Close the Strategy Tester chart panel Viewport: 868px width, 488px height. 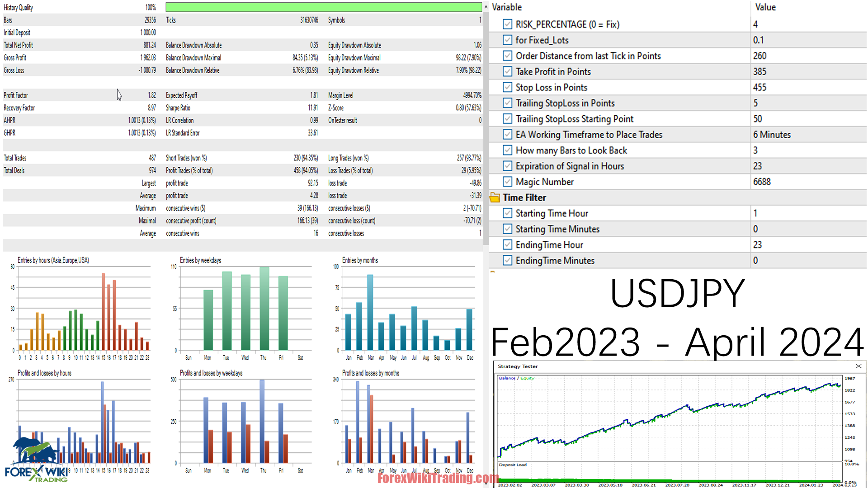859,366
